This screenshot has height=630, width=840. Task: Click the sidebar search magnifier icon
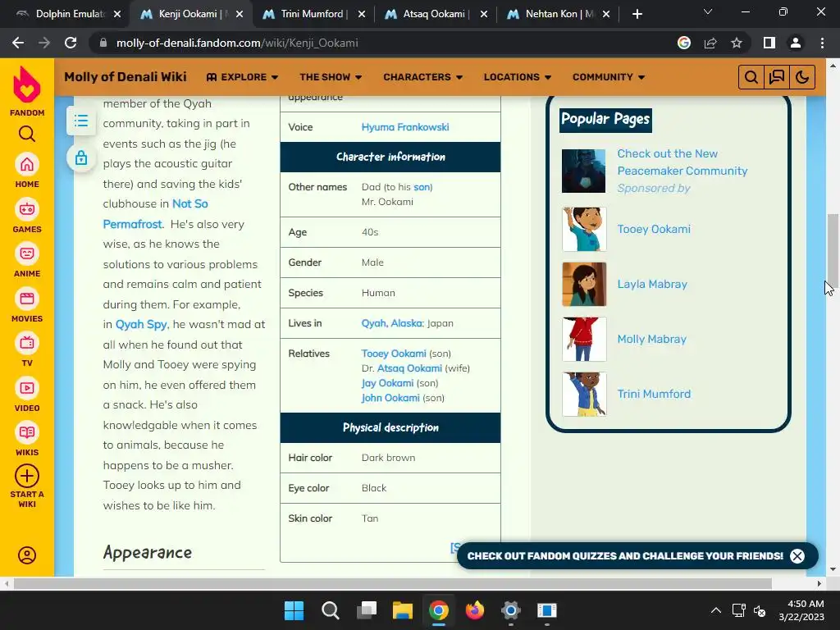[x=27, y=134]
